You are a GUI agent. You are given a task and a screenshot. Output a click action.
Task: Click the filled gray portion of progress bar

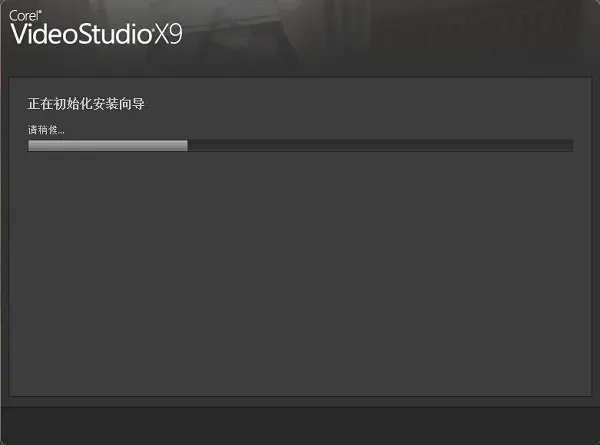(108, 146)
